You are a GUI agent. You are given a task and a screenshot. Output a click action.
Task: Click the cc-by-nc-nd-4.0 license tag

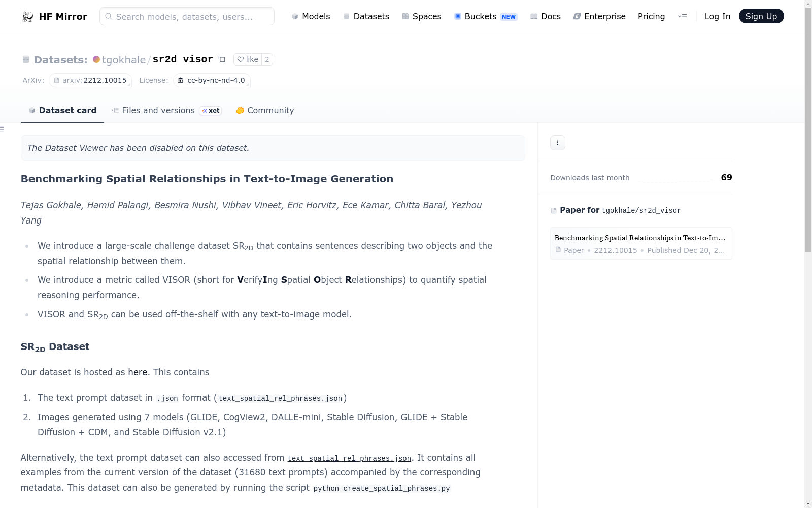pyautogui.click(x=212, y=80)
